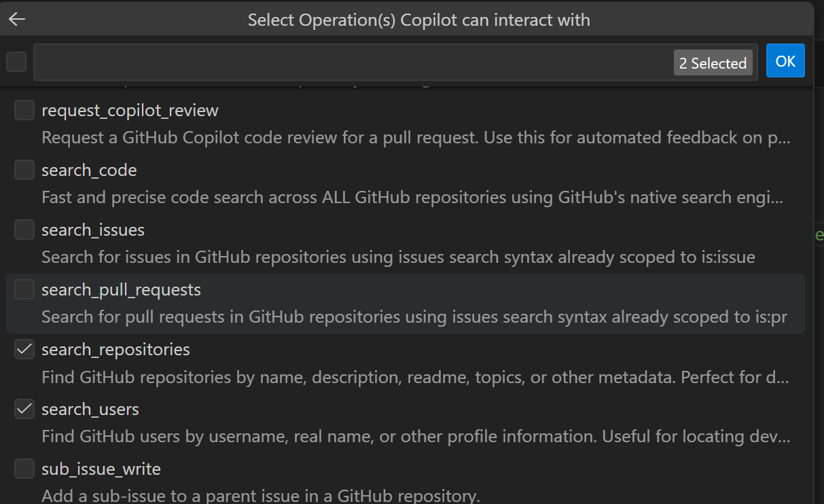Check the search_pull_requests checkbox
The image size is (824, 504).
tap(24, 289)
